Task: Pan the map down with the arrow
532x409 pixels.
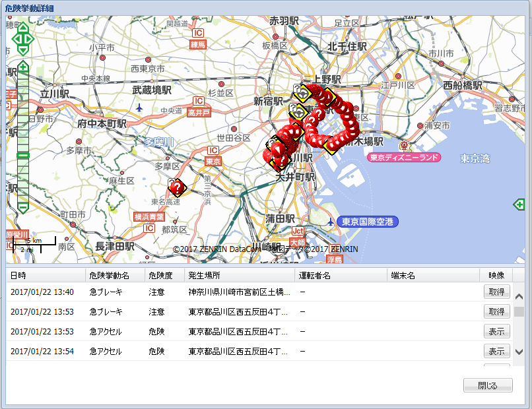Action: tap(23, 51)
